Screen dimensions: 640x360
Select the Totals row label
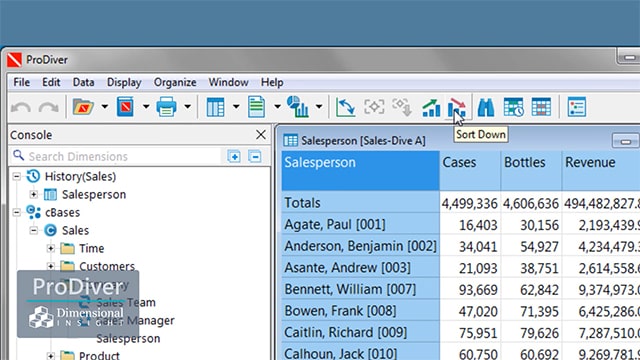click(x=302, y=203)
